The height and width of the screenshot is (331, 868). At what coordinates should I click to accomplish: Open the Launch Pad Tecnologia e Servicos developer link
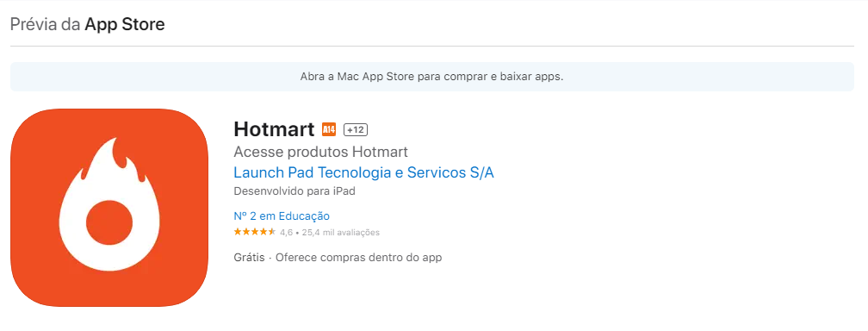[363, 172]
